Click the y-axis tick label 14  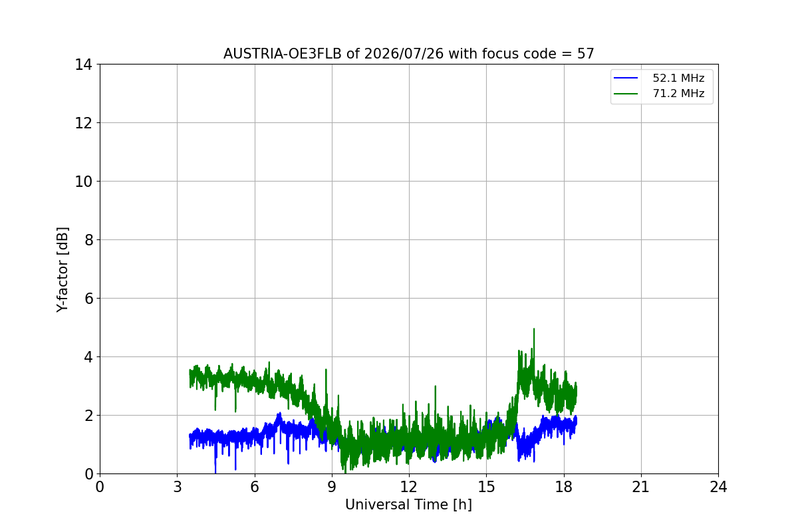84,65
